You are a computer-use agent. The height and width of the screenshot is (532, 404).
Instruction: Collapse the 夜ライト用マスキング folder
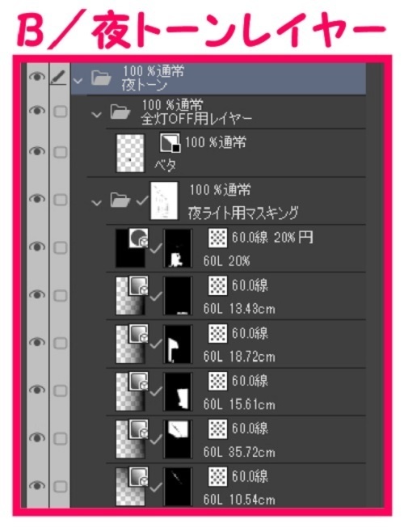[x=97, y=203]
